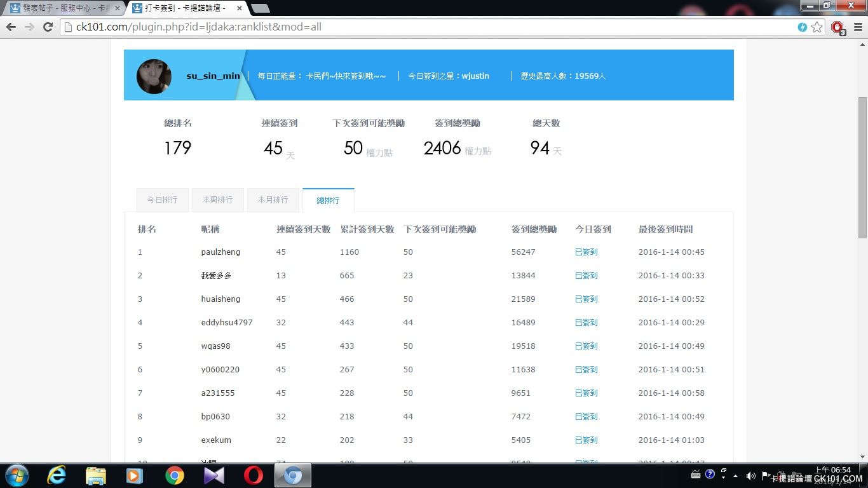Click 已簽到 in the paulzheng row
Image resolution: width=868 pixels, height=488 pixels.
point(586,252)
